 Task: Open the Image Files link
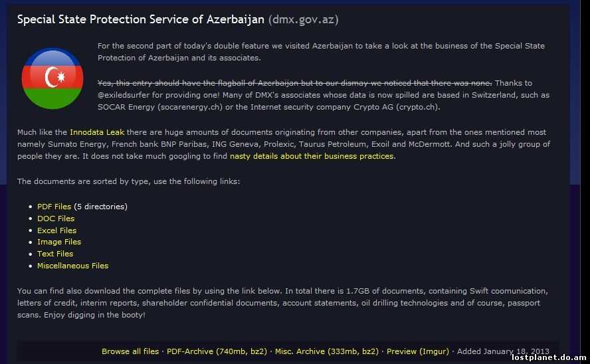click(59, 242)
